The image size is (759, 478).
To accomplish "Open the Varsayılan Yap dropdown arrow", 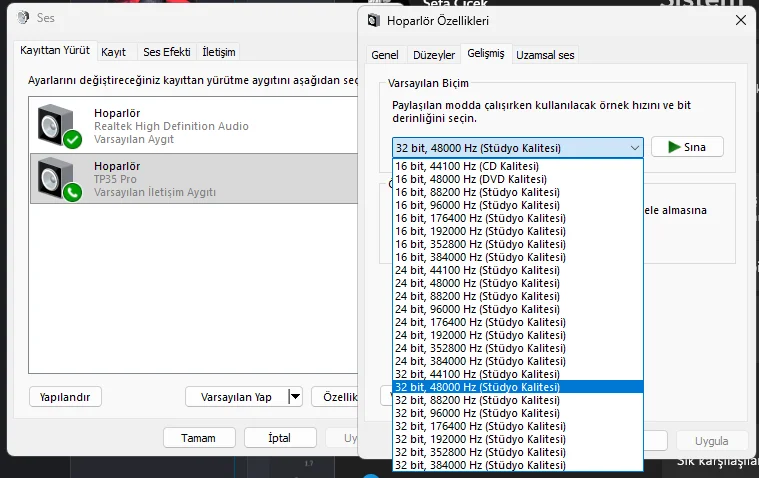I will pos(295,397).
